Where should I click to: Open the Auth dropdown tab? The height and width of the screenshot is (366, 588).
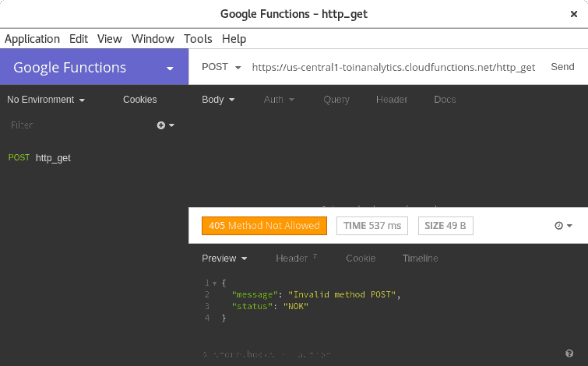(x=279, y=100)
